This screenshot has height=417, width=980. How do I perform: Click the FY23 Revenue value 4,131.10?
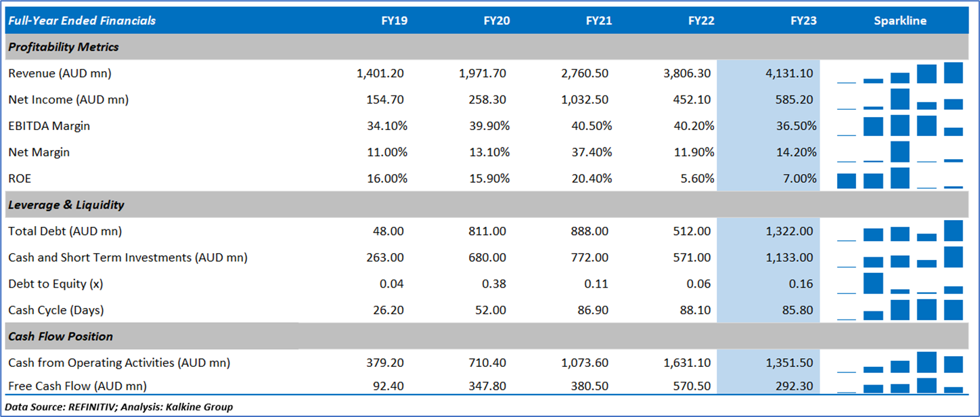[x=788, y=73]
